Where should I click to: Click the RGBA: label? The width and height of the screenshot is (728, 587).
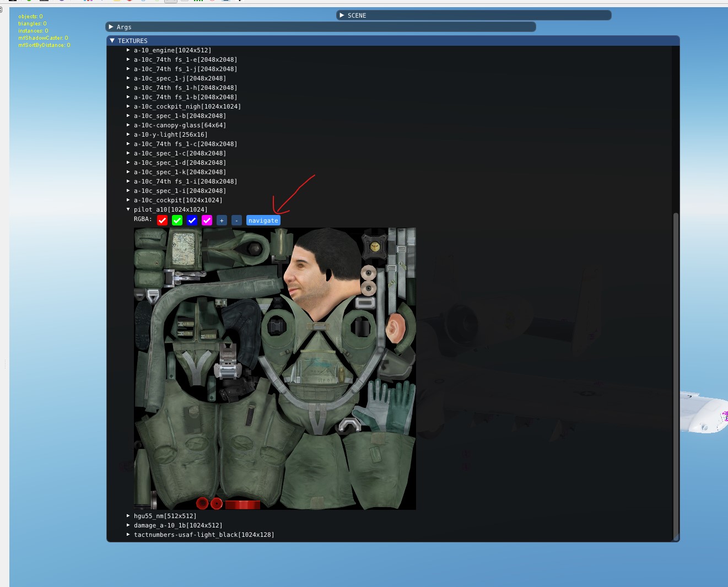(x=143, y=219)
